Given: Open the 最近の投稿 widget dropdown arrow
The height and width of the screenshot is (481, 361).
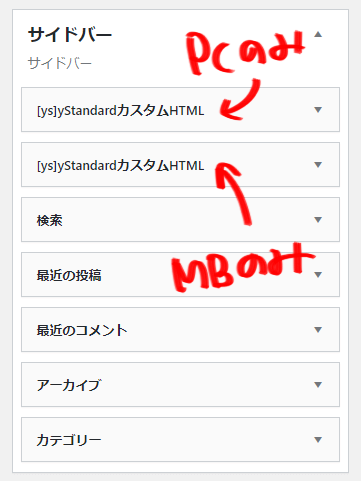Looking at the screenshot, I should click(318, 275).
